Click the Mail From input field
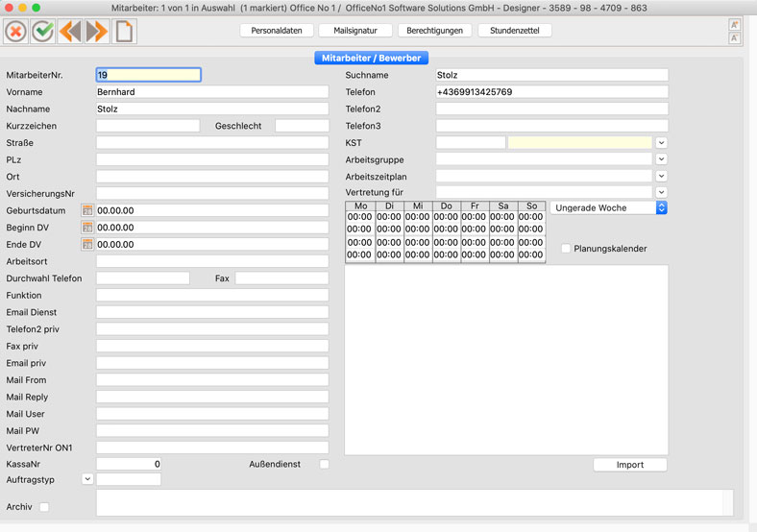The width and height of the screenshot is (757, 532). [212, 379]
